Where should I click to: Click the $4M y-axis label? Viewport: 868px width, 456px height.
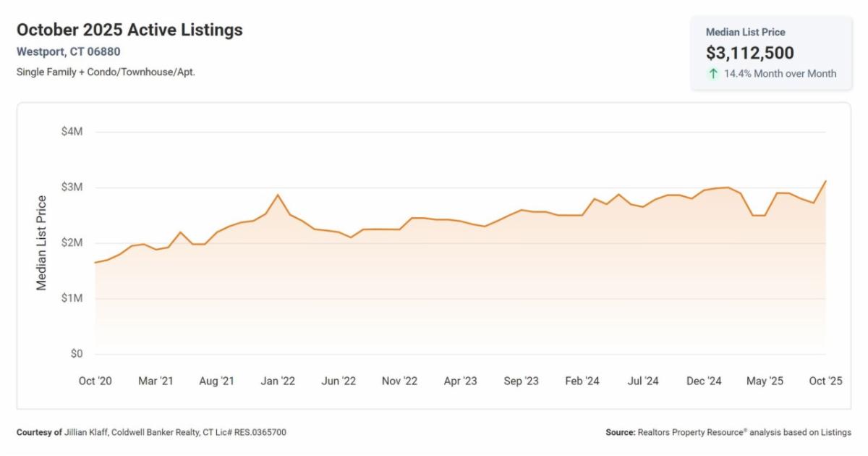click(x=72, y=132)
